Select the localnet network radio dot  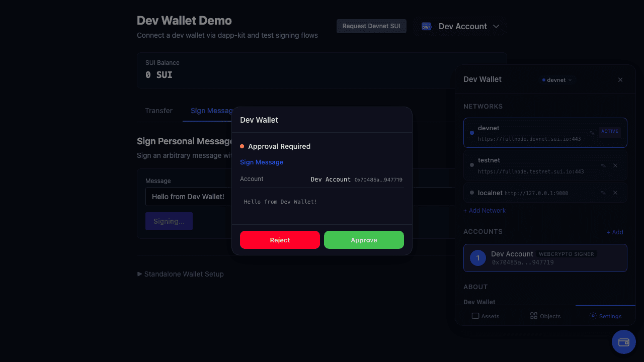pyautogui.click(x=471, y=192)
